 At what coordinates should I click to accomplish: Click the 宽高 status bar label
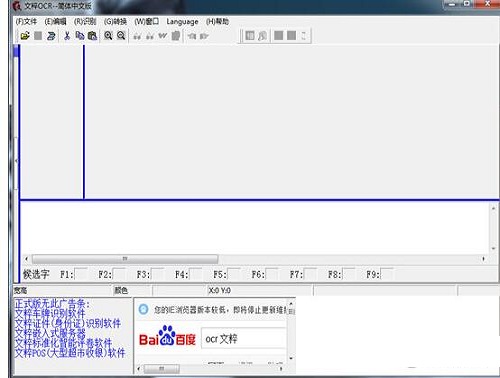pyautogui.click(x=21, y=291)
